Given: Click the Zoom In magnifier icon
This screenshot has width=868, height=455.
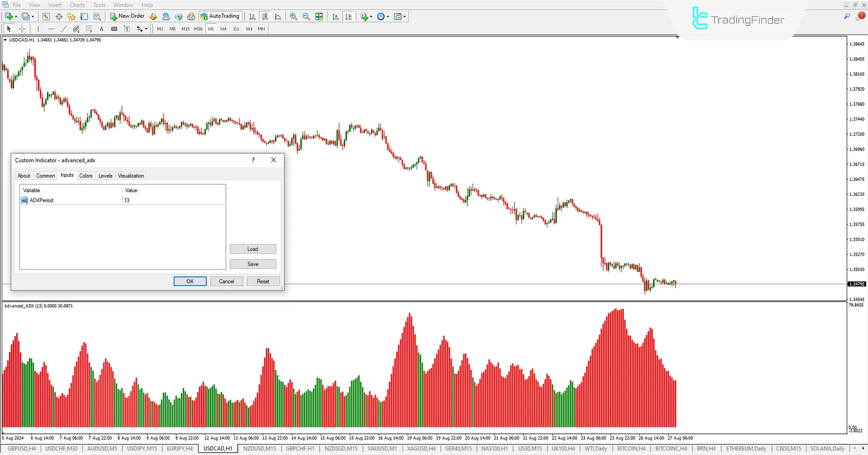Looking at the screenshot, I should [293, 16].
